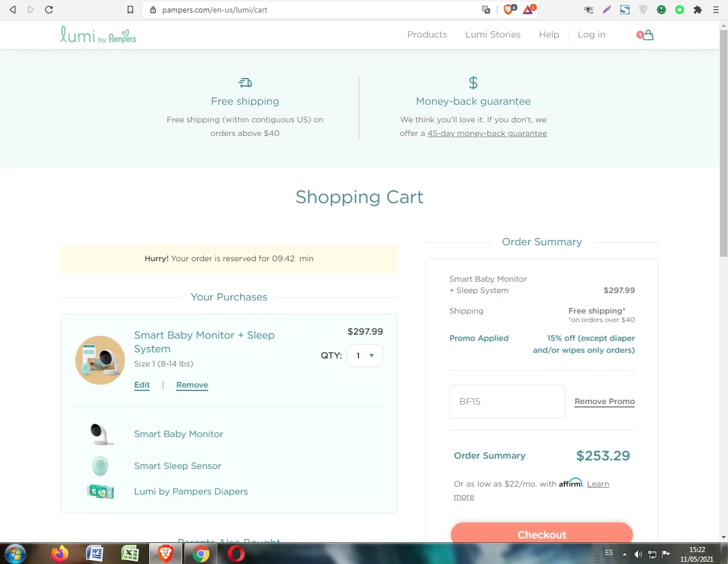Open the Products menu

tap(427, 35)
